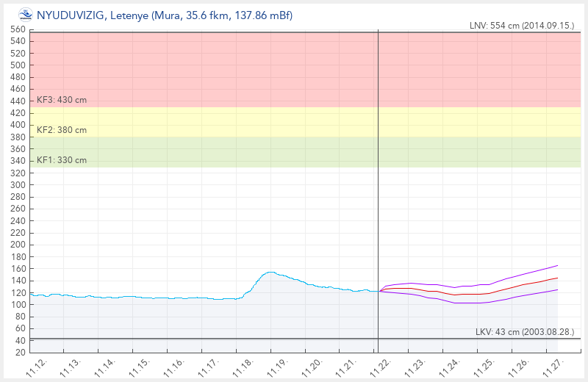Click the 560 value on the y-axis
The width and height of the screenshot is (588, 382).
click(x=18, y=29)
